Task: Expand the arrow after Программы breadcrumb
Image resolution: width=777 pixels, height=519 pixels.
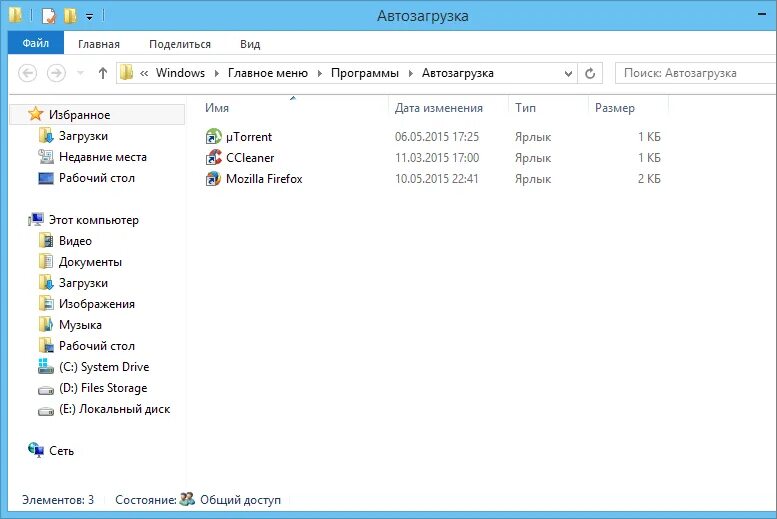Action: coord(411,73)
